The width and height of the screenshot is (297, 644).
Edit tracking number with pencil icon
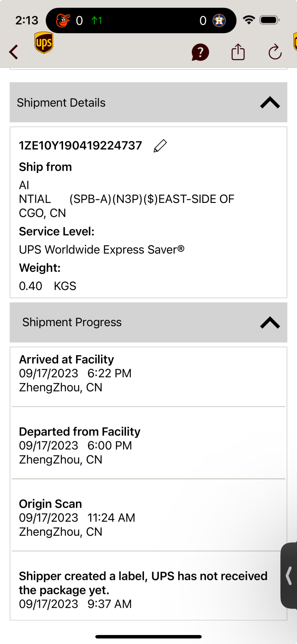pyautogui.click(x=160, y=146)
